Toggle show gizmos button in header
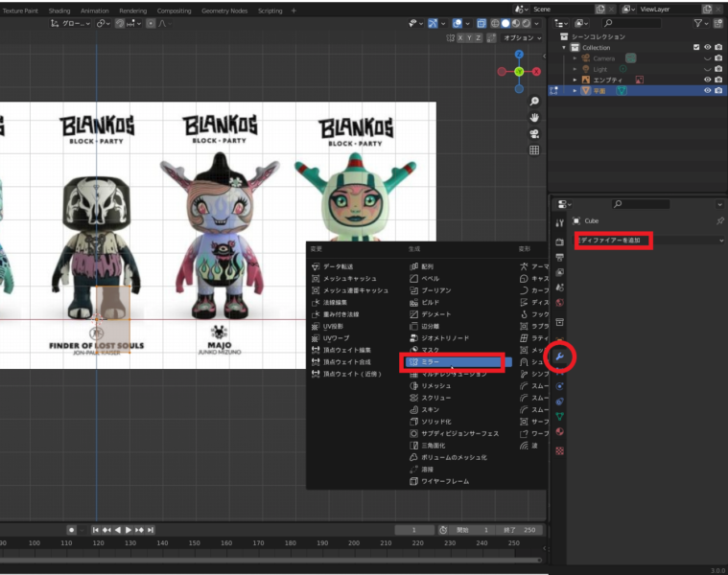This screenshot has width=728, height=575. click(433, 23)
